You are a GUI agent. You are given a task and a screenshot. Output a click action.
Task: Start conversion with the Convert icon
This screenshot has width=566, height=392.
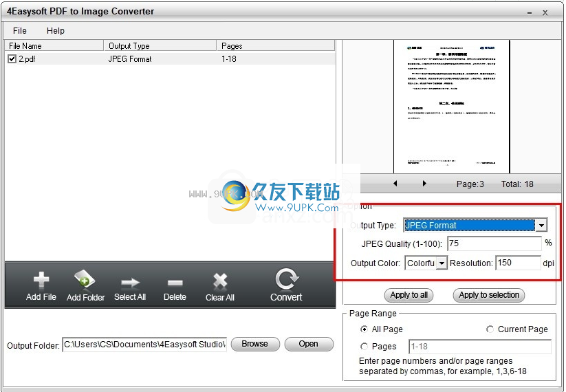[x=287, y=279]
